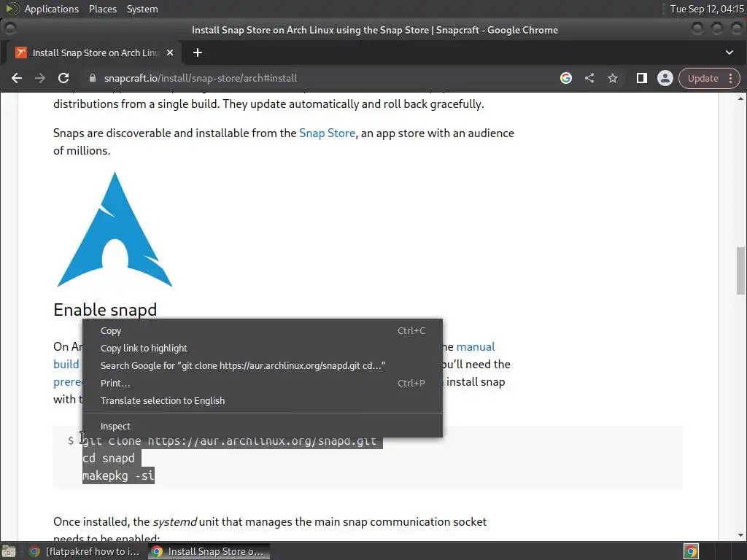The height and width of the screenshot is (560, 747).
Task: Expand the tab search dropdown arrow
Action: [729, 52]
